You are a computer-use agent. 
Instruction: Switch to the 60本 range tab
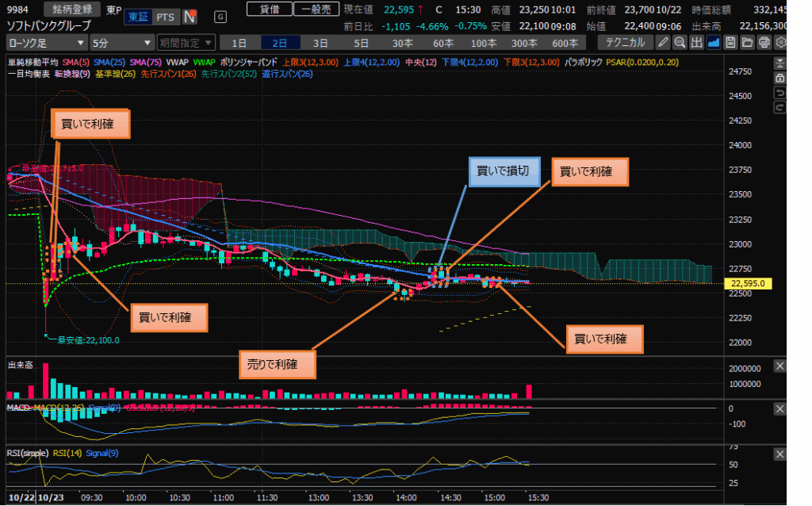(x=443, y=43)
